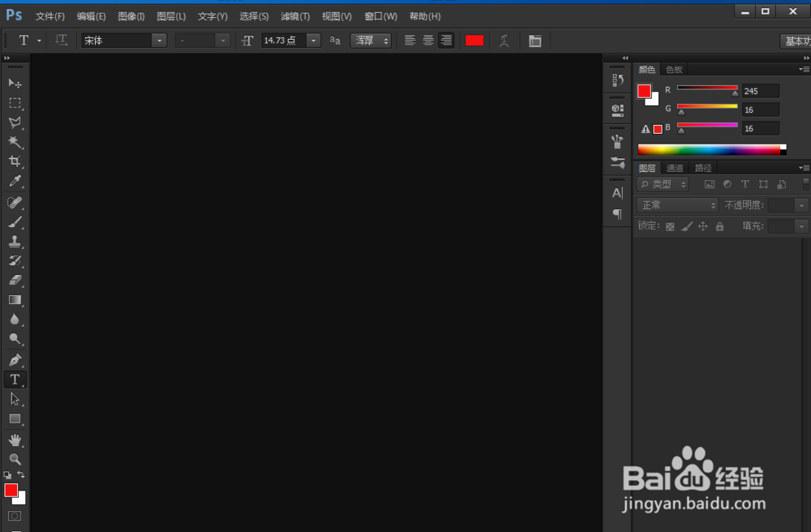Toggle text orientation button
The height and width of the screenshot is (532, 811).
tap(62, 41)
